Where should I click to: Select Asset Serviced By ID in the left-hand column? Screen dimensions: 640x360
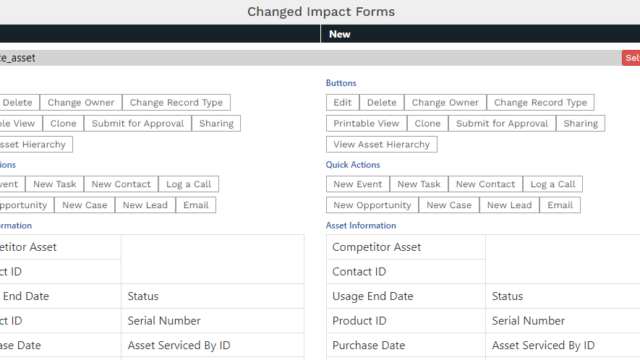[213, 345]
